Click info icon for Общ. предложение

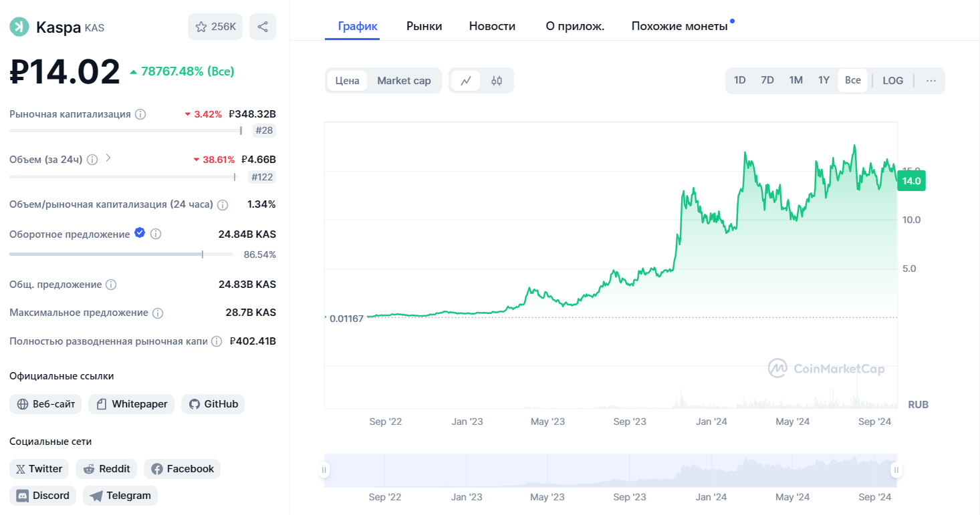click(111, 285)
